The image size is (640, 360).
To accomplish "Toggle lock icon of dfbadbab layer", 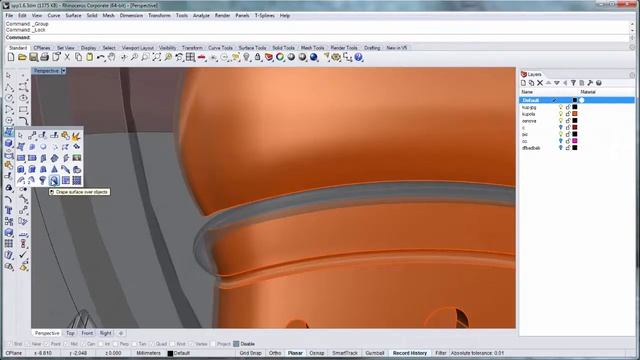I will click(x=568, y=148).
